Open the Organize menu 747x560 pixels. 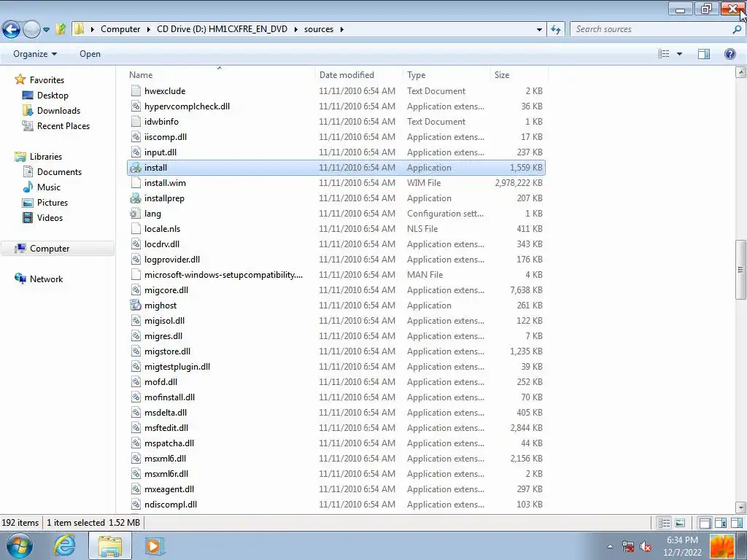pos(35,54)
